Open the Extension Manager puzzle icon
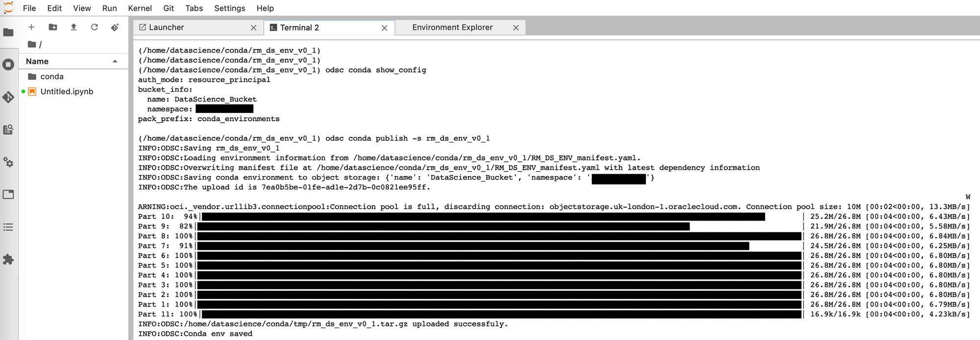The height and width of the screenshot is (340, 980). 8,260
